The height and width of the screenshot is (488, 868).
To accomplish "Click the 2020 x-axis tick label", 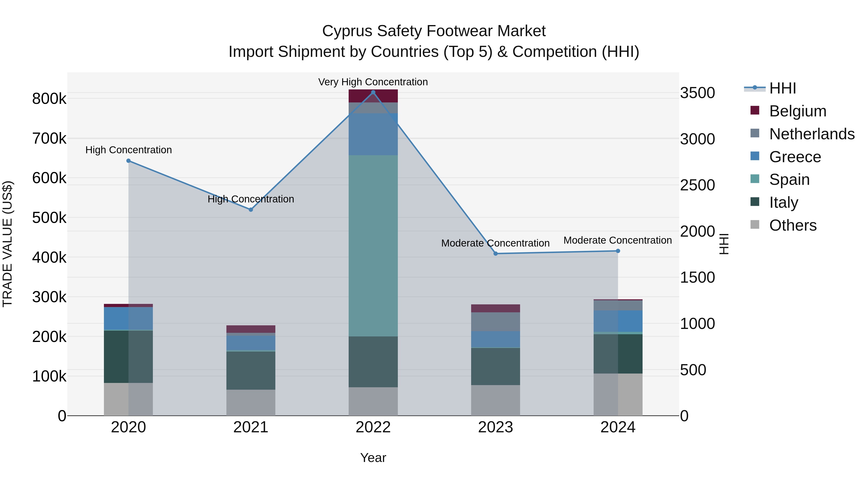I will pyautogui.click(x=128, y=427).
